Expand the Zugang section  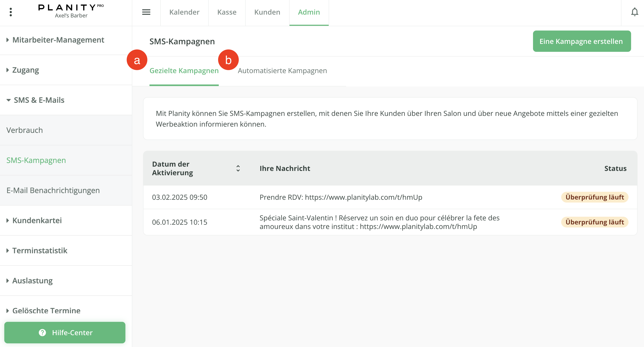click(26, 70)
